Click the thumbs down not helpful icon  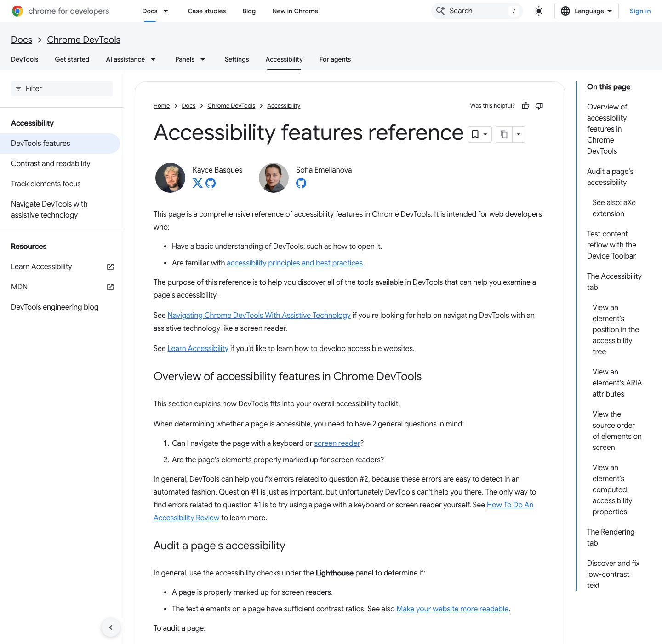[539, 106]
